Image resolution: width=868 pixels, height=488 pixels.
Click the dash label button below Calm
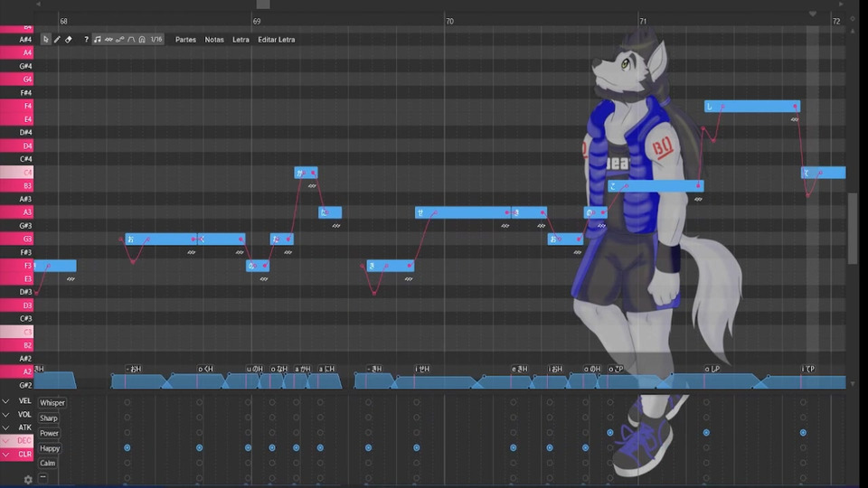[42, 477]
